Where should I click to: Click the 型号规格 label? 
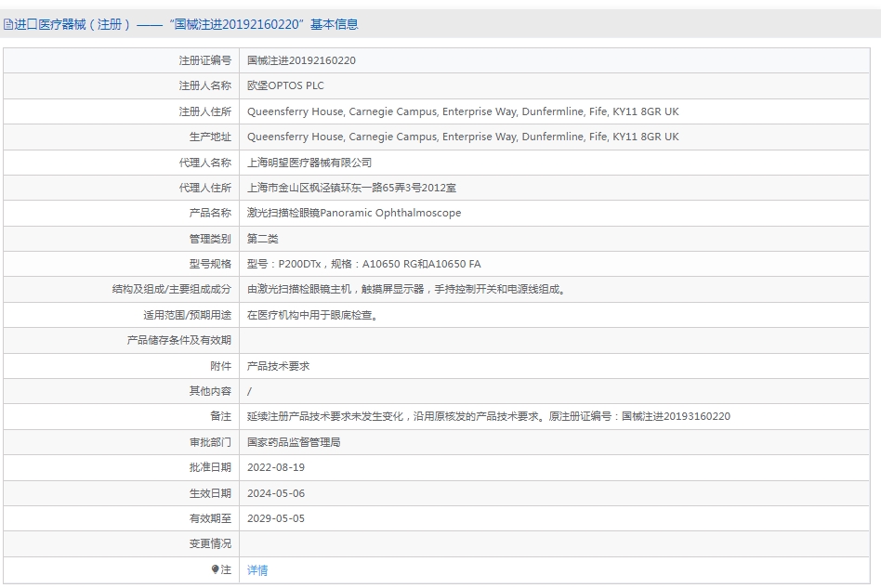point(210,264)
